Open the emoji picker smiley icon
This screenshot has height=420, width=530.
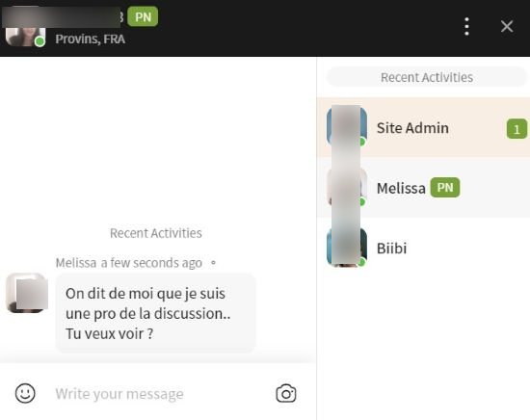click(x=25, y=393)
